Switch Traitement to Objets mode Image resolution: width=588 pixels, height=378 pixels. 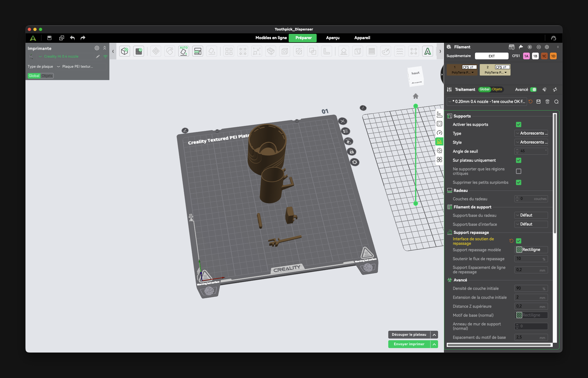[x=497, y=89]
